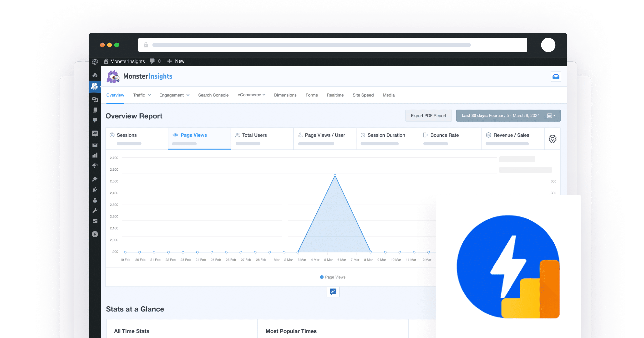Toggle the Page Views legend item
Image resolution: width=644 pixels, height=338 pixels.
pyautogui.click(x=333, y=277)
